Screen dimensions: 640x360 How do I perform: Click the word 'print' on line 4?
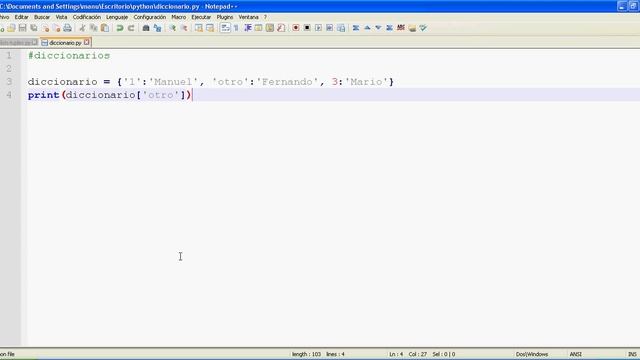(44, 95)
